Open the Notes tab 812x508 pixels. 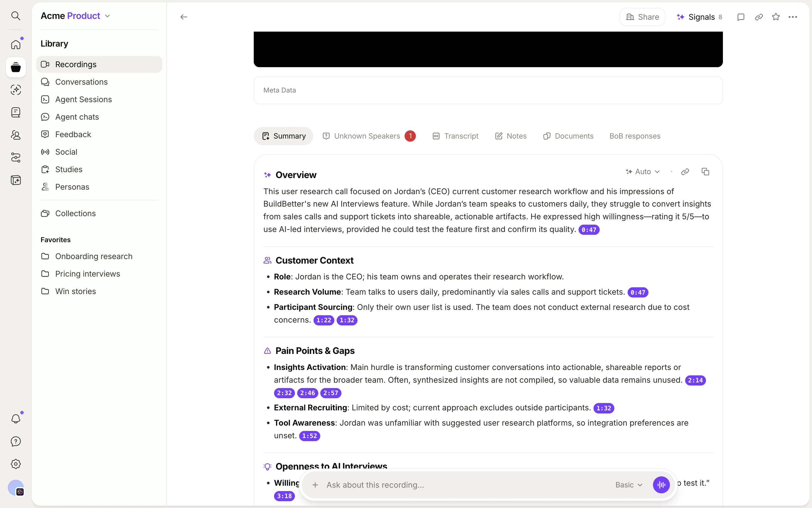coord(511,136)
